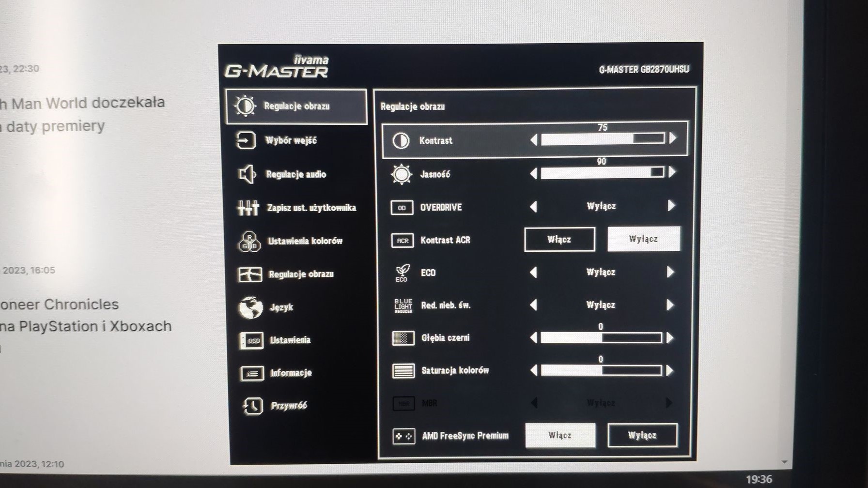Increase Jasność with right arrow
Image resolution: width=868 pixels, height=488 pixels.
pos(672,172)
